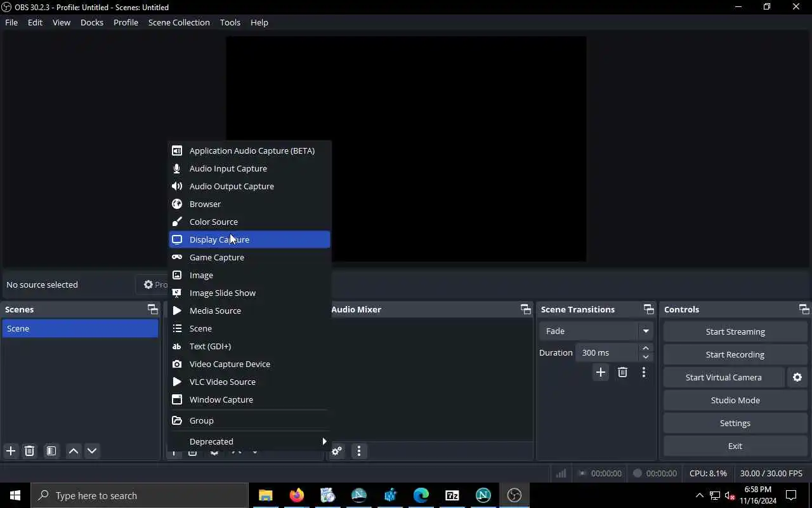Viewport: 812px width, 508px height.
Task: Create a Group from the source menu
Action: (249, 420)
